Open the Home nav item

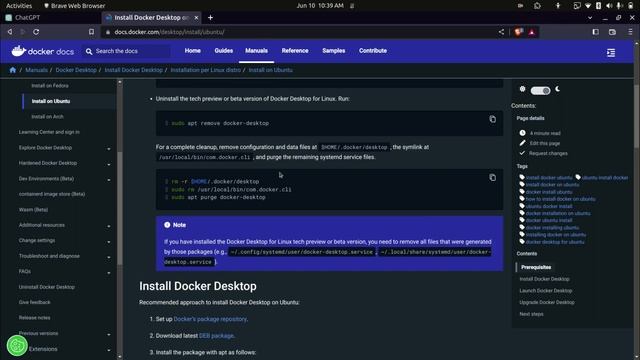(x=193, y=51)
